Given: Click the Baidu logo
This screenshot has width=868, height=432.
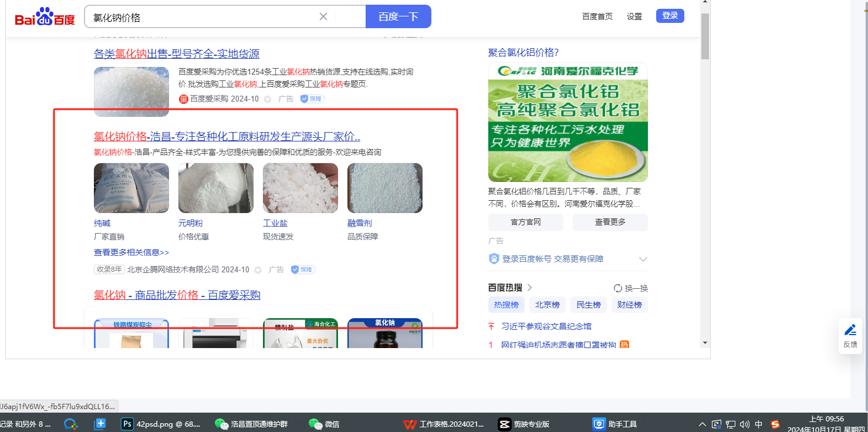Looking at the screenshot, I should (45, 17).
